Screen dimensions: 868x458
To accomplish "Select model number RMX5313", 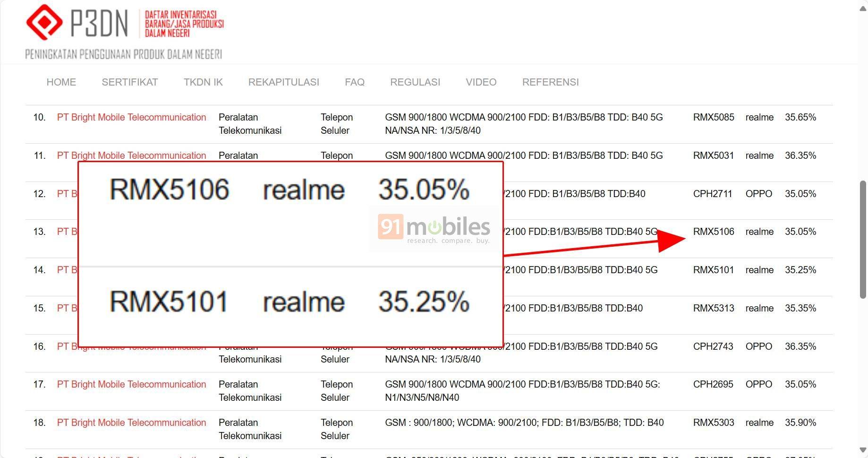I will [x=714, y=308].
